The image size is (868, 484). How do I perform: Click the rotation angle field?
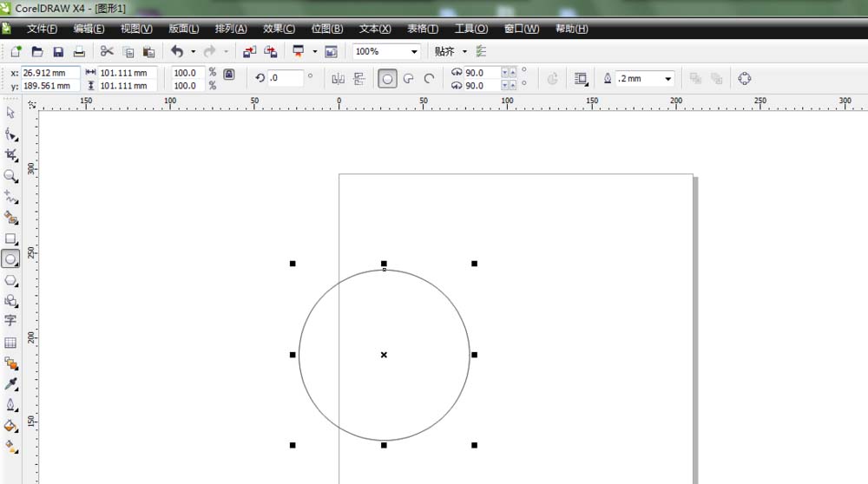tap(286, 78)
